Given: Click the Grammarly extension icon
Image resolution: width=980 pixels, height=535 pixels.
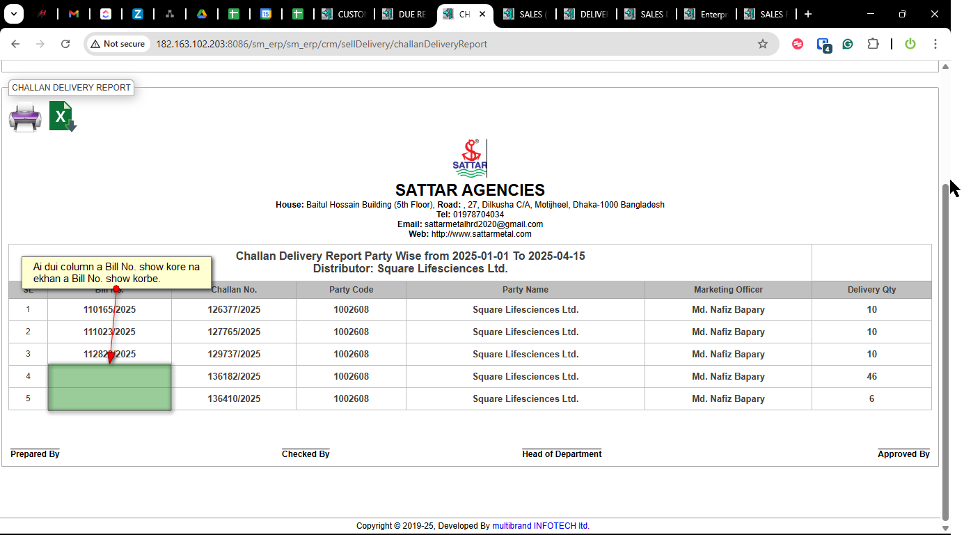Looking at the screenshot, I should [848, 44].
